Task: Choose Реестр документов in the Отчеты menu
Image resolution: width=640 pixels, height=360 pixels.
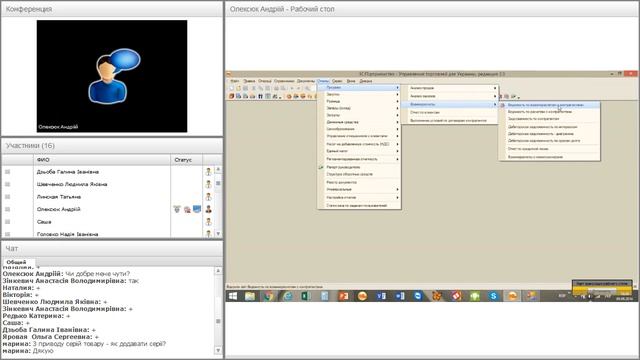Action: (x=359, y=182)
